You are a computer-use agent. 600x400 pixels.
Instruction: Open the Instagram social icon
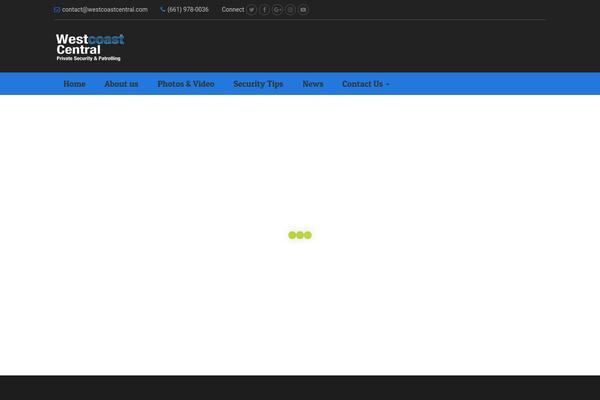click(x=290, y=10)
